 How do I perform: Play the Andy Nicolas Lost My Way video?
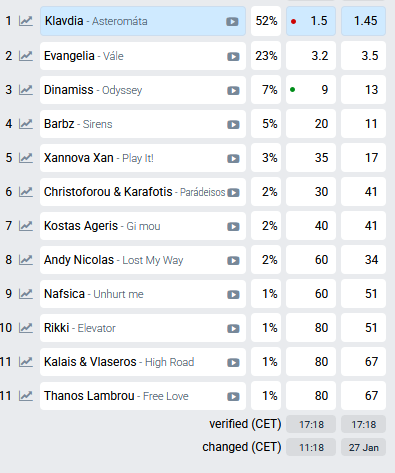[233, 261]
